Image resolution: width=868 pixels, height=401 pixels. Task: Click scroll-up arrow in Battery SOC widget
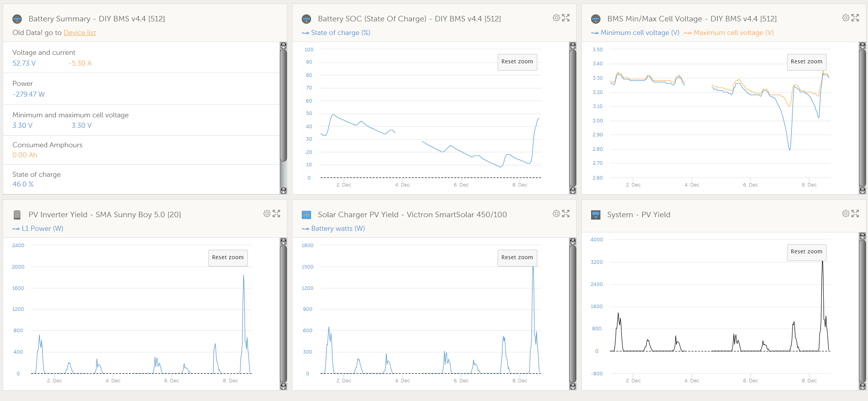tap(573, 46)
